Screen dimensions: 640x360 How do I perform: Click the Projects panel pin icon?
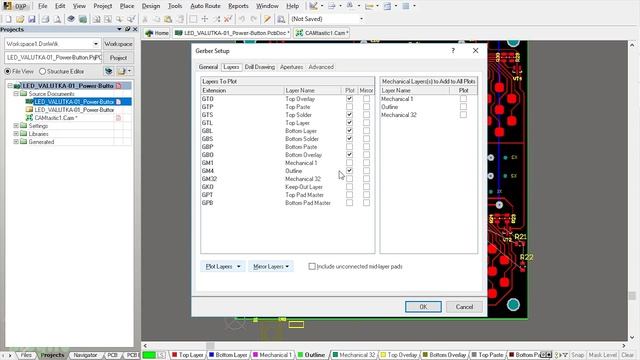127,29
